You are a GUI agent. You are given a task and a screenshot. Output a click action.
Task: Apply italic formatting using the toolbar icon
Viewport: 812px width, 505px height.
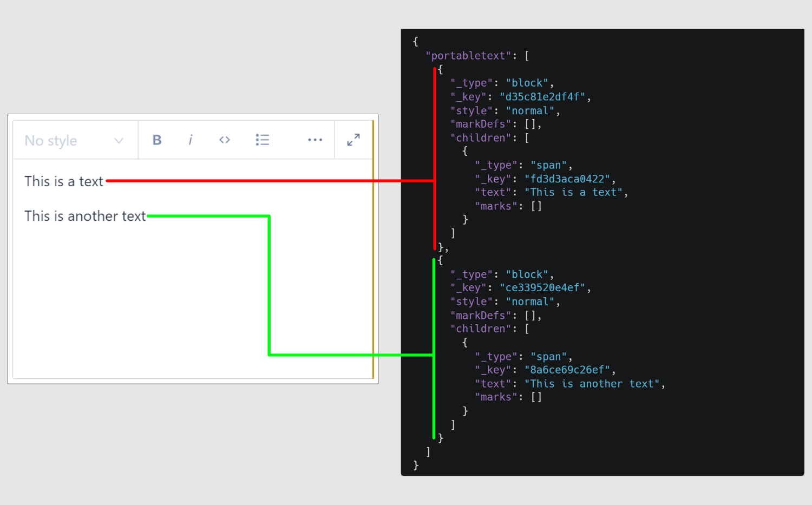tap(191, 140)
